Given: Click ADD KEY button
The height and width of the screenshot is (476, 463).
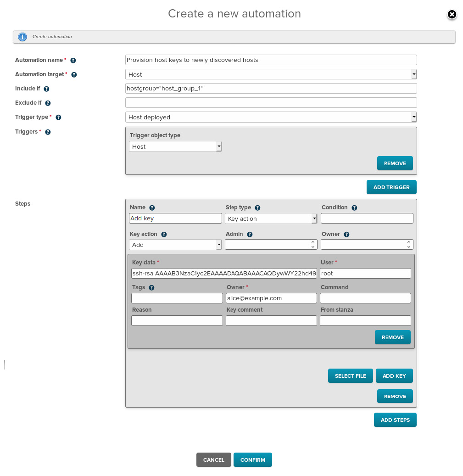Looking at the screenshot, I should [x=394, y=376].
